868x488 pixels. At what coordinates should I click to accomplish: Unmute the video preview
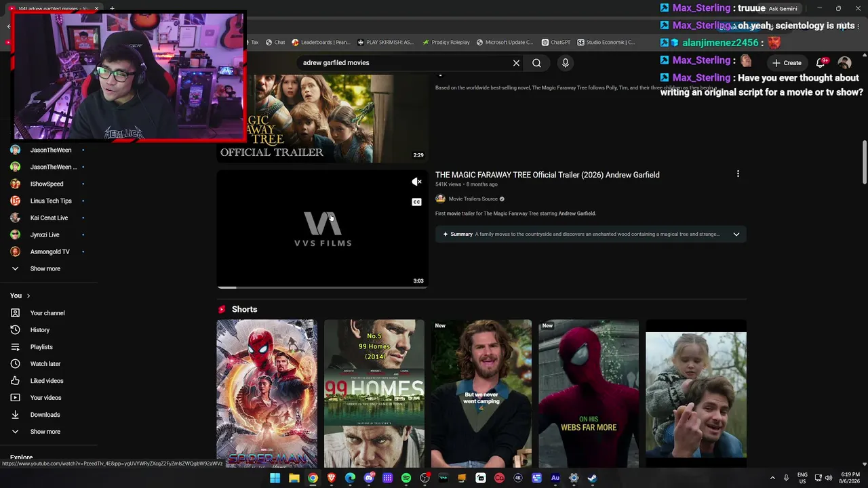416,182
